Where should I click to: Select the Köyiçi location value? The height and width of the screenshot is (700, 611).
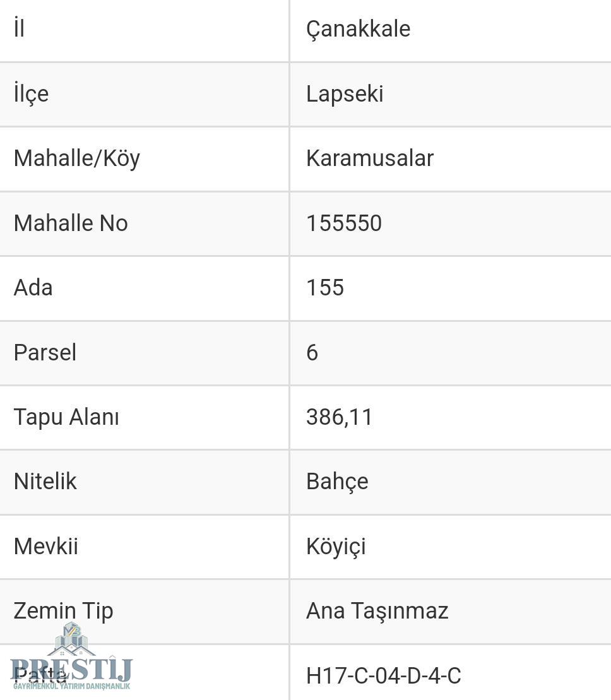[x=336, y=547]
